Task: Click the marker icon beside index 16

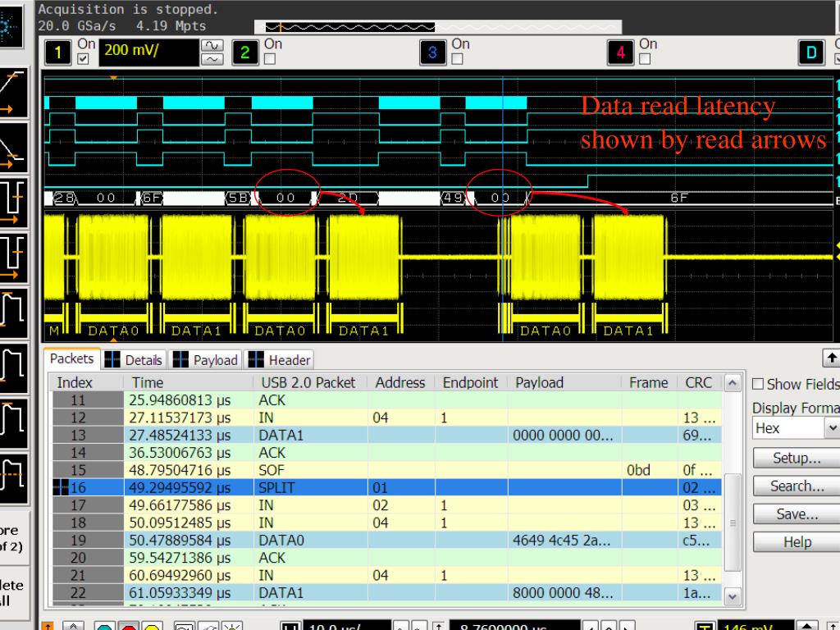Action: (x=61, y=487)
